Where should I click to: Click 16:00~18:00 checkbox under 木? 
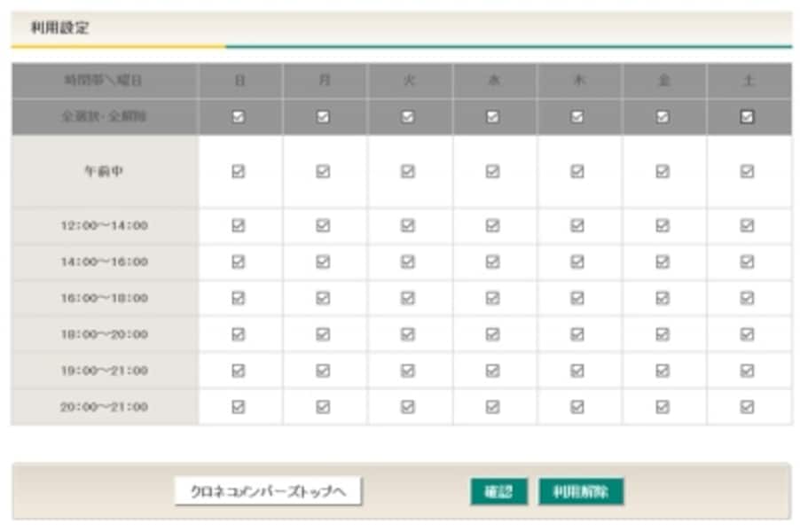tap(577, 298)
